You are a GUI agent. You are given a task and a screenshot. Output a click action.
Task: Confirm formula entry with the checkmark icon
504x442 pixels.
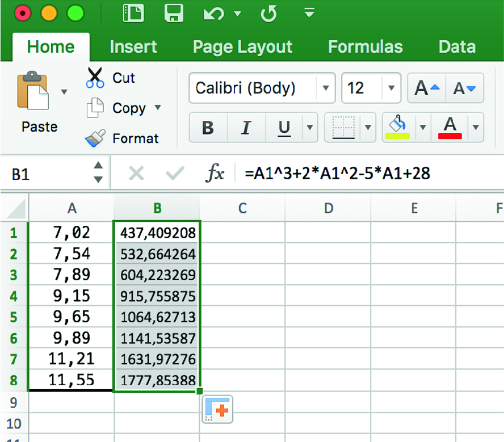tap(175, 174)
